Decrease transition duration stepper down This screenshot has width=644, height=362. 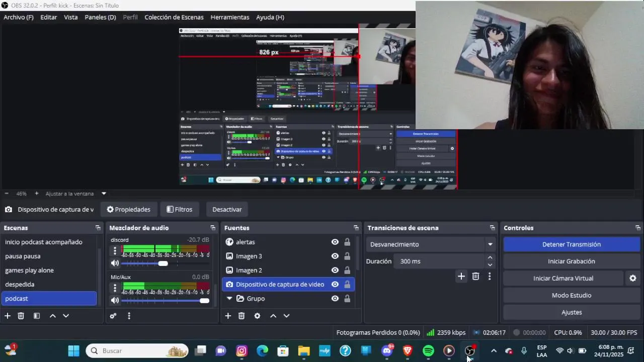(490, 265)
